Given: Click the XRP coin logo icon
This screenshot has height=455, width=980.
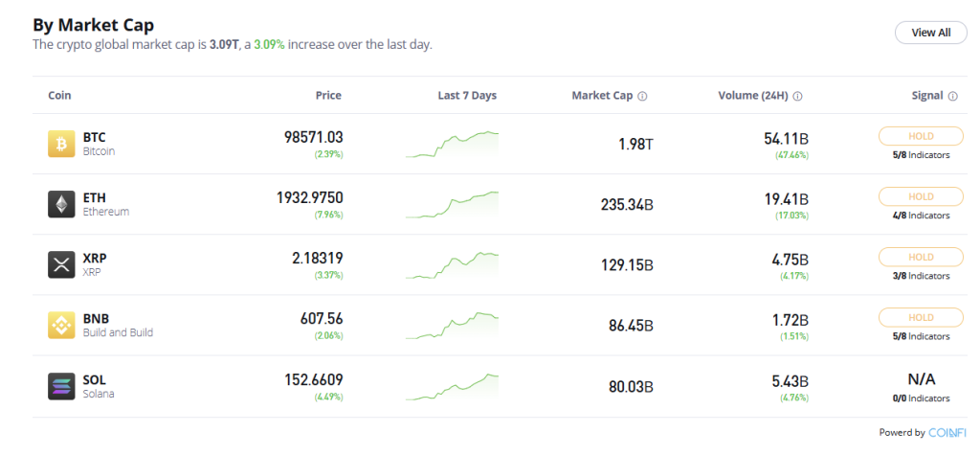Looking at the screenshot, I should click(x=61, y=264).
